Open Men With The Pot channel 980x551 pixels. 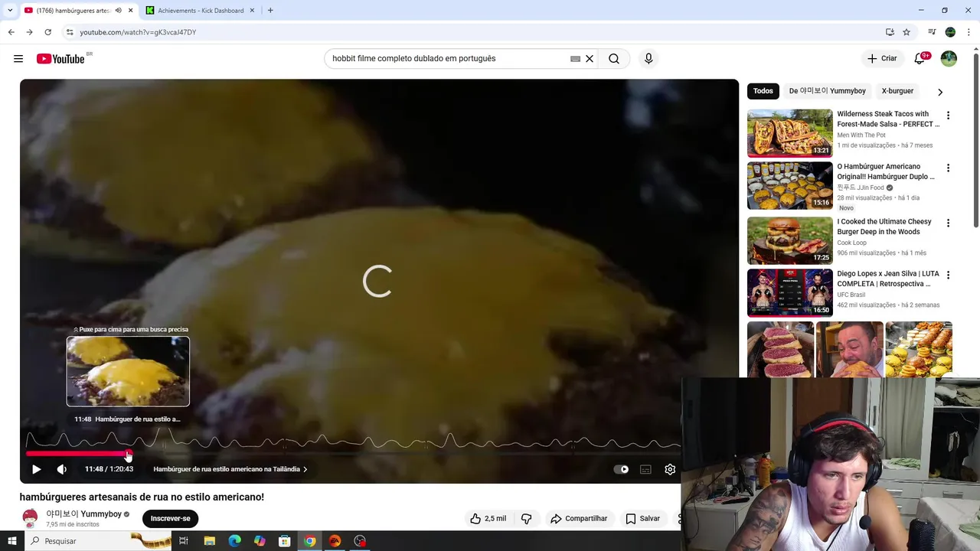[861, 135]
